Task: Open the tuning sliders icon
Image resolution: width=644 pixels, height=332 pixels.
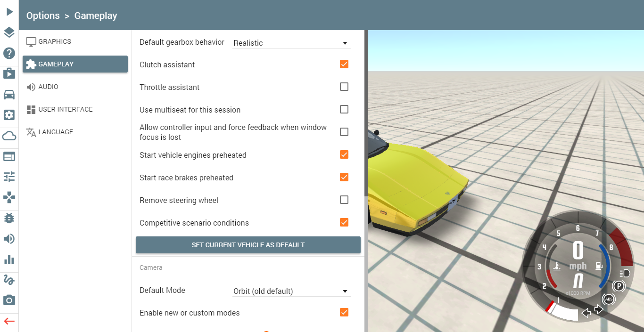Action: (x=9, y=177)
